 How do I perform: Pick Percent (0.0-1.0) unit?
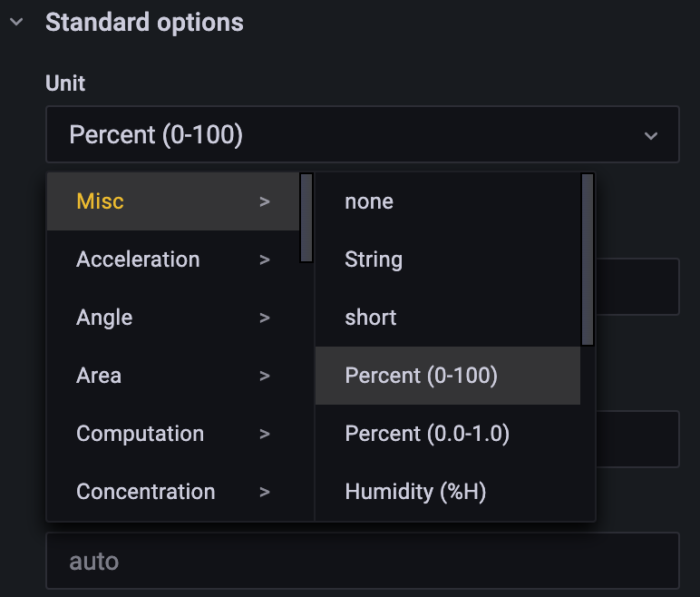427,434
